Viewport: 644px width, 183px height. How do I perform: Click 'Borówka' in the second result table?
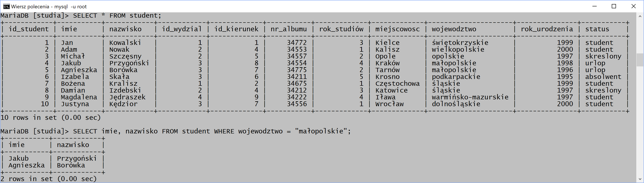pyautogui.click(x=71, y=165)
